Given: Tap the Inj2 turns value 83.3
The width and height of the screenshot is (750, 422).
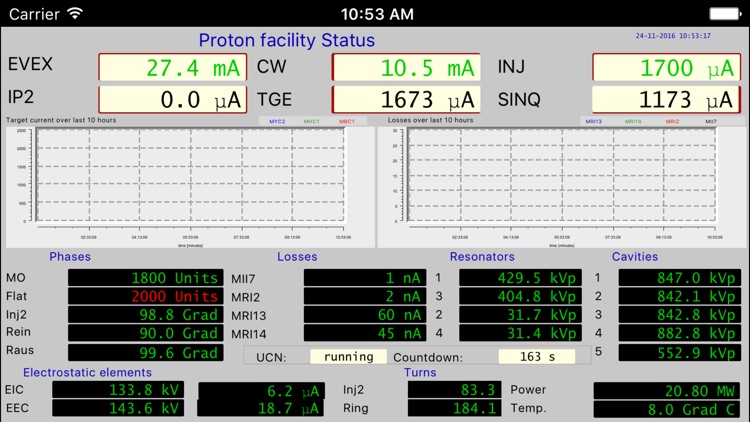Looking at the screenshot, I should (x=454, y=390).
